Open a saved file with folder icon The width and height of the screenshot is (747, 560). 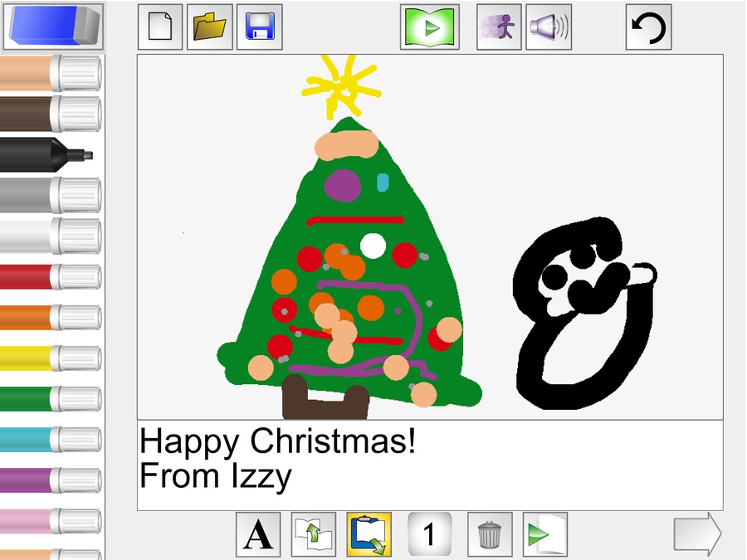point(210,27)
